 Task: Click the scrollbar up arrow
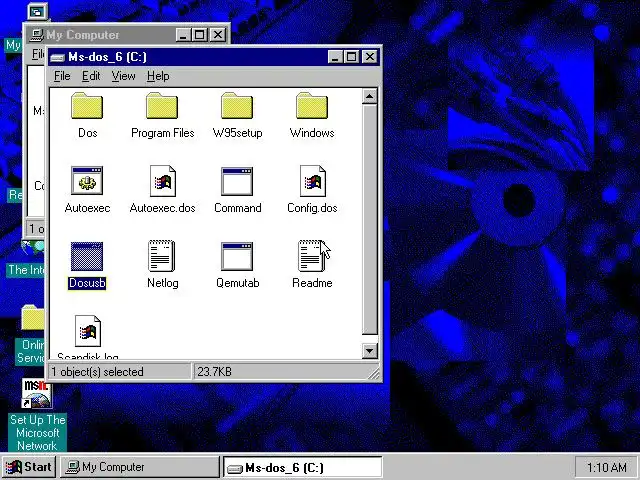pyautogui.click(x=369, y=97)
